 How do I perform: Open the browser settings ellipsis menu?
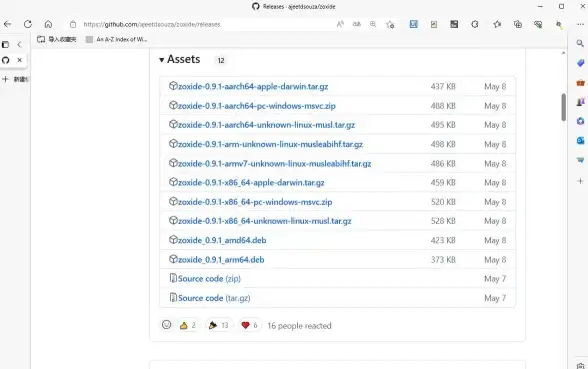(x=580, y=24)
